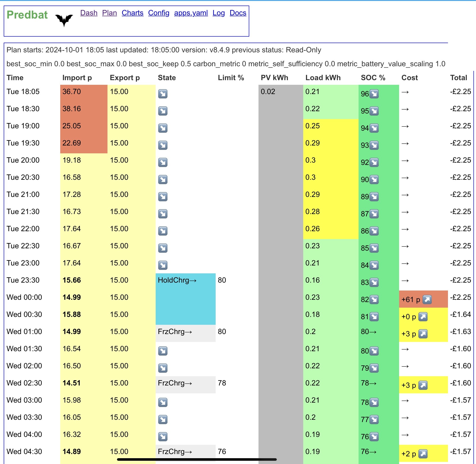Click up-arrow icon beside +0 p cost
Image resolution: width=476 pixels, height=464 pixels.
pyautogui.click(x=423, y=317)
